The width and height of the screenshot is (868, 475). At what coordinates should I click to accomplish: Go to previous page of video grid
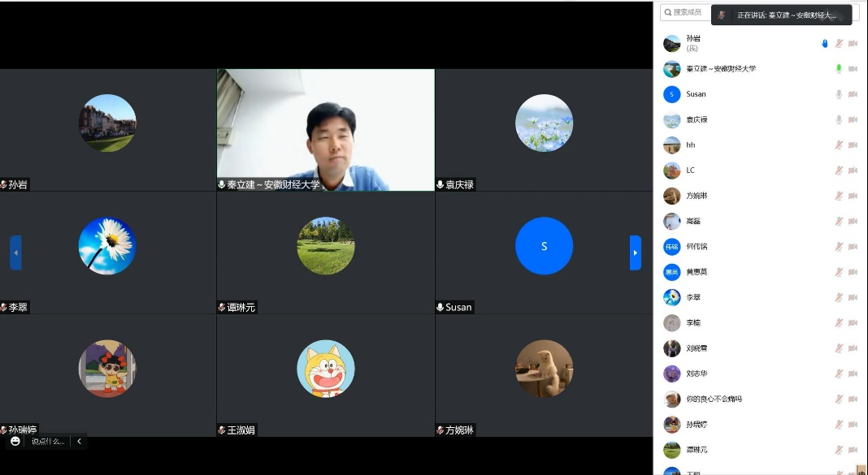(15, 253)
